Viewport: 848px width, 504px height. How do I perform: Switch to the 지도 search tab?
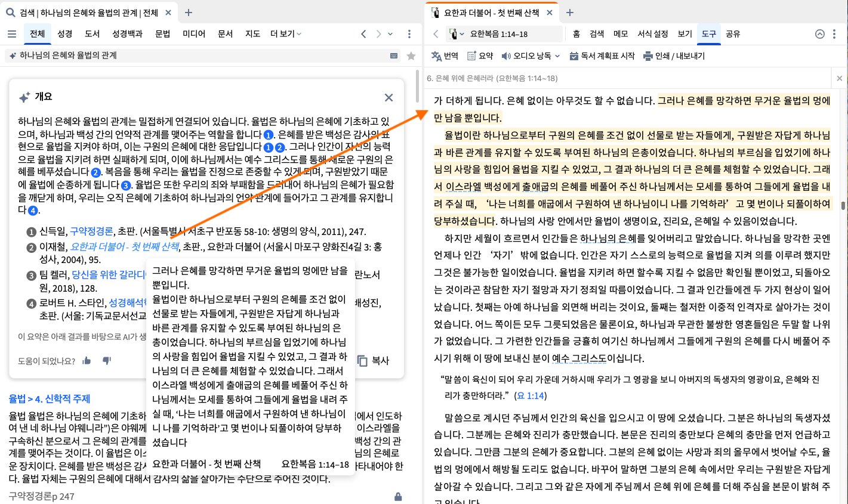pos(252,34)
